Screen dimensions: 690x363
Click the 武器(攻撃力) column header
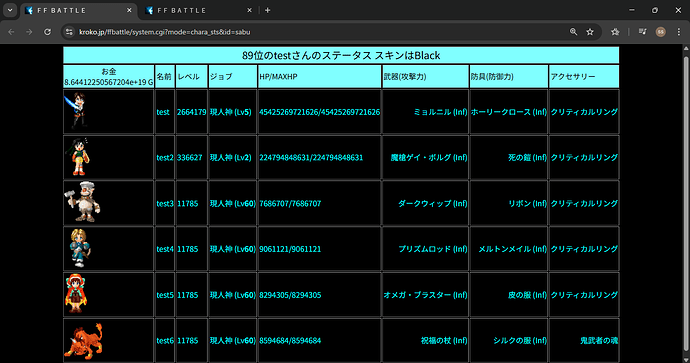[426, 77]
